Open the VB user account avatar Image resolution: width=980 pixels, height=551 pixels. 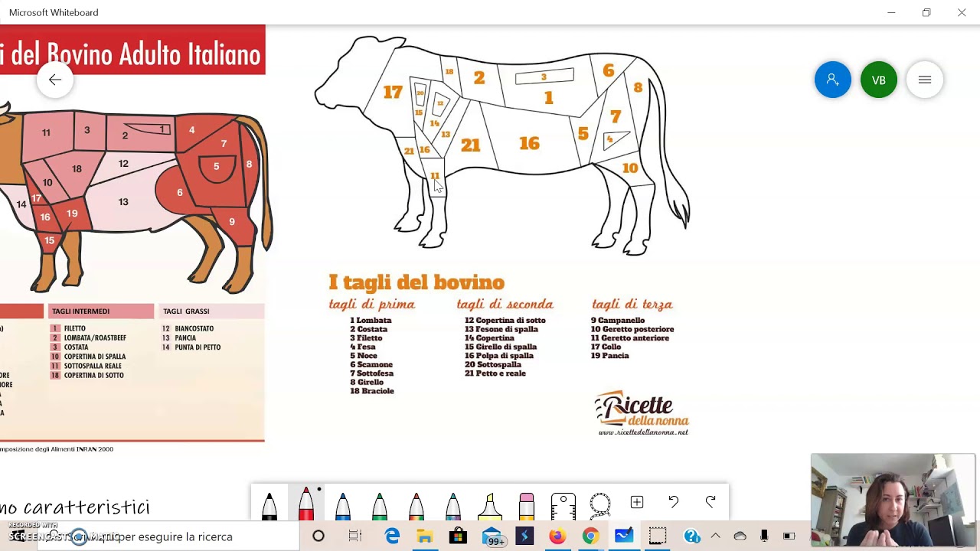[879, 80]
